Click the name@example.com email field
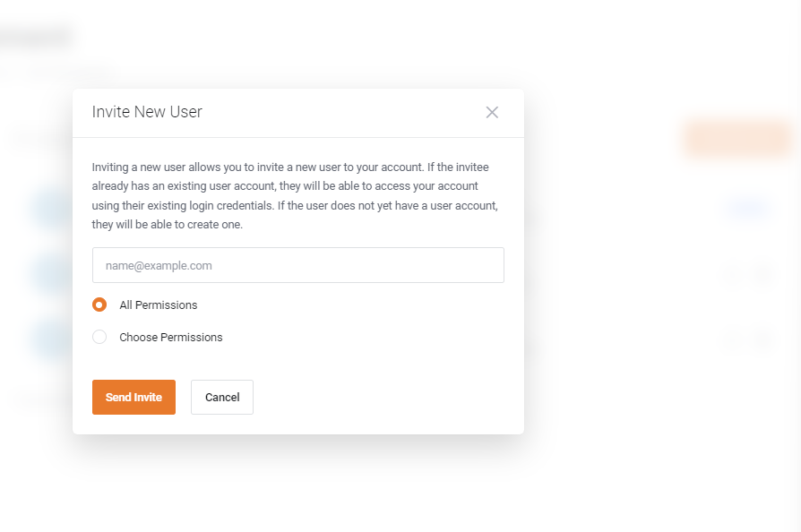Image resolution: width=801 pixels, height=532 pixels. click(297, 265)
